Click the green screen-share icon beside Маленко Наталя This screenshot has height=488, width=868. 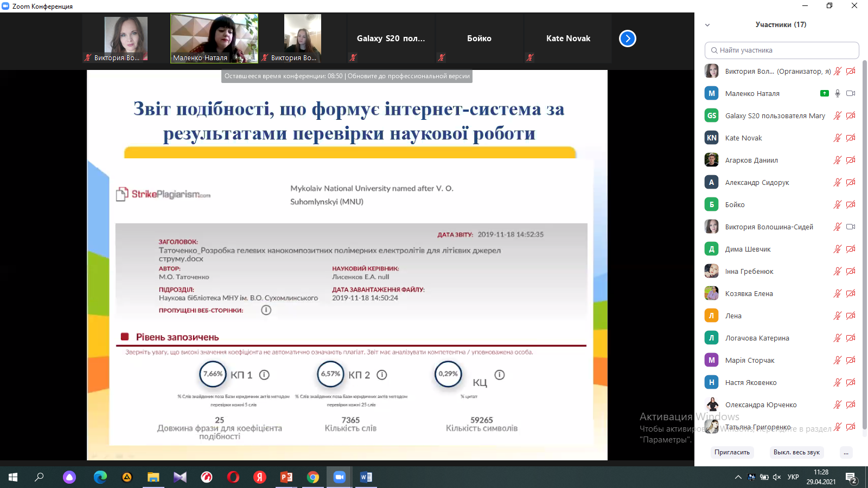(824, 93)
